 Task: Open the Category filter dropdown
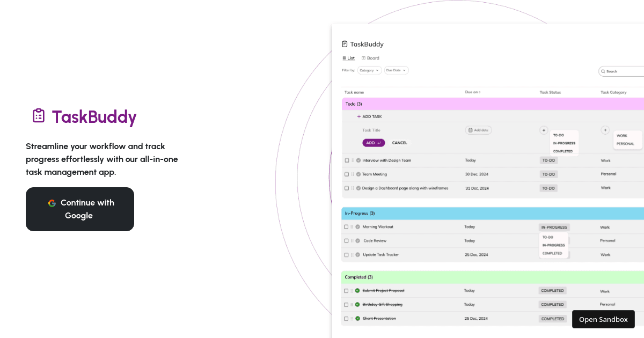[x=369, y=70]
